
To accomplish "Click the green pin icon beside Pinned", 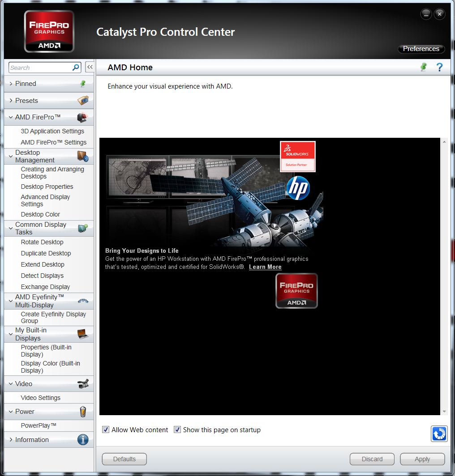I will point(83,84).
